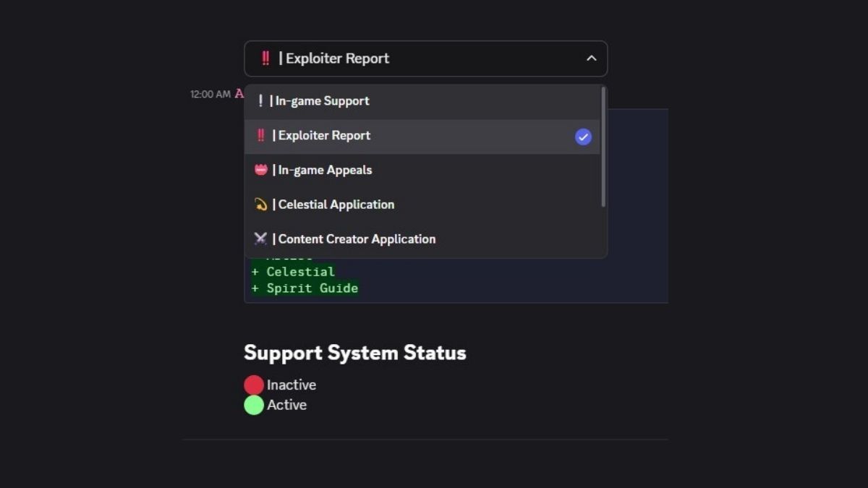Click the crescent moon icon for Celestial Application
The width and height of the screenshot is (868, 488).
pyautogui.click(x=262, y=205)
